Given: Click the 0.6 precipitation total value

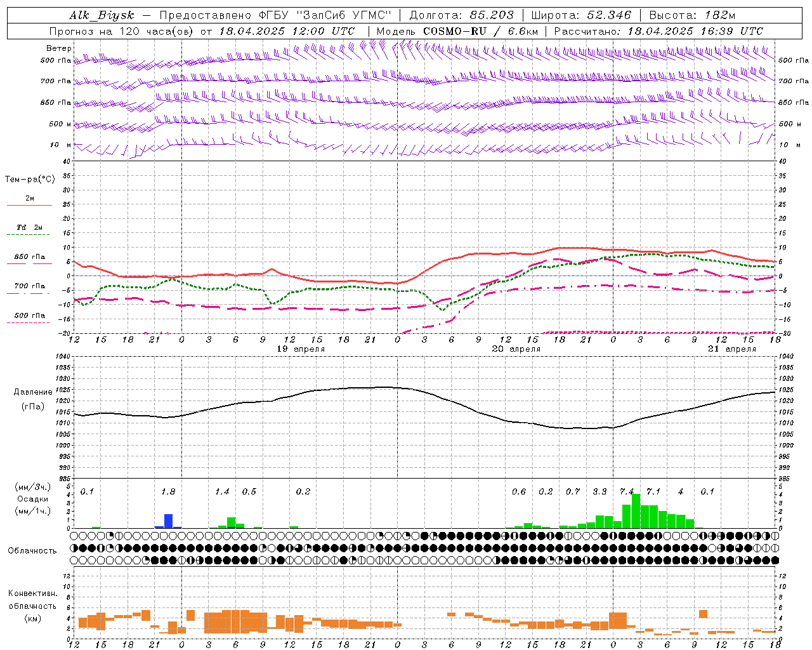Looking at the screenshot, I should 519,492.
